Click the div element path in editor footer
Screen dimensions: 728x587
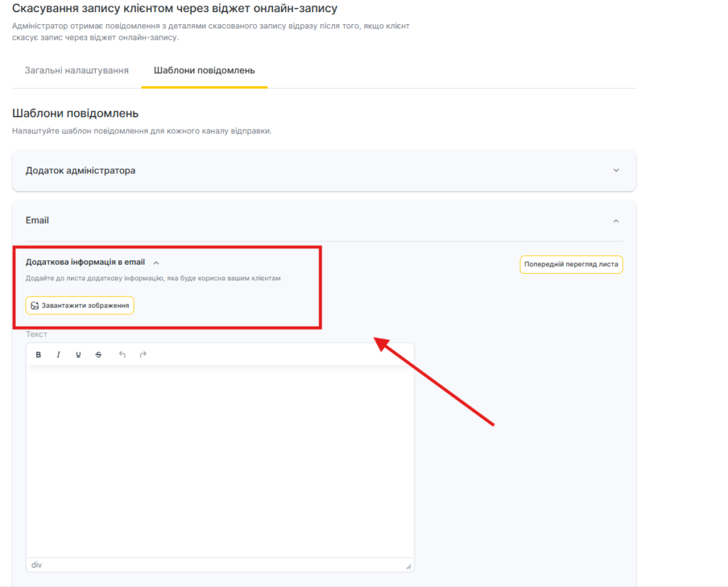tap(37, 565)
